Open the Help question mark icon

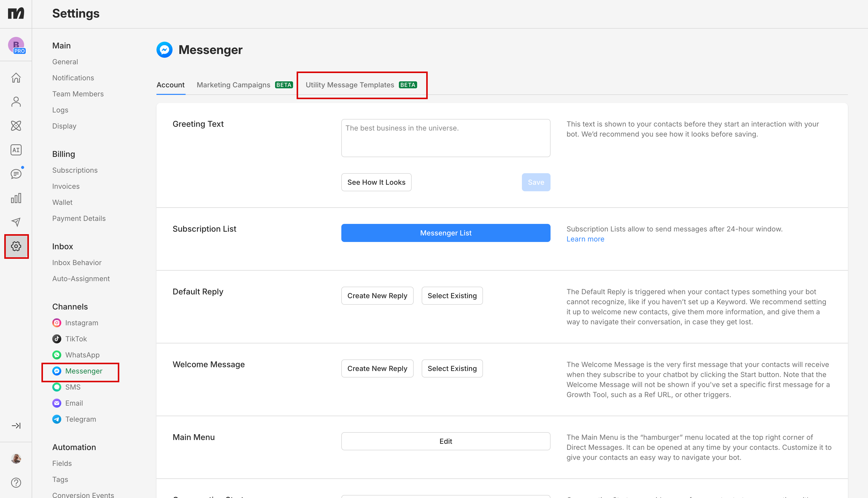point(16,483)
